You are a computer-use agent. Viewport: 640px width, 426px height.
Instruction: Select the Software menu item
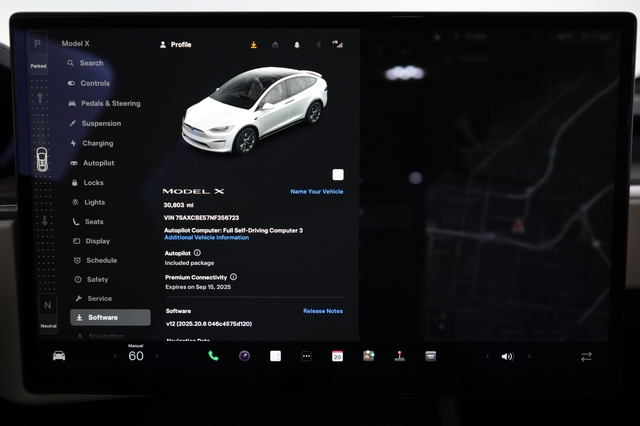(x=110, y=317)
